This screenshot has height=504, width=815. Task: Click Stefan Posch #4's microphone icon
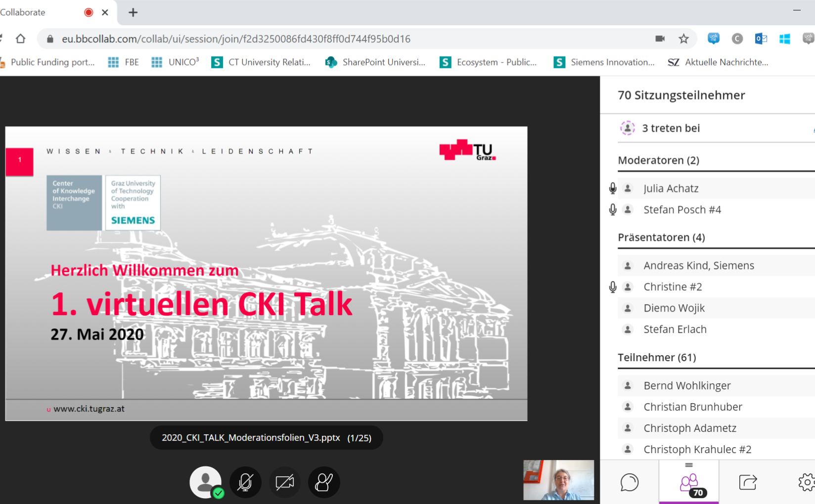point(613,210)
